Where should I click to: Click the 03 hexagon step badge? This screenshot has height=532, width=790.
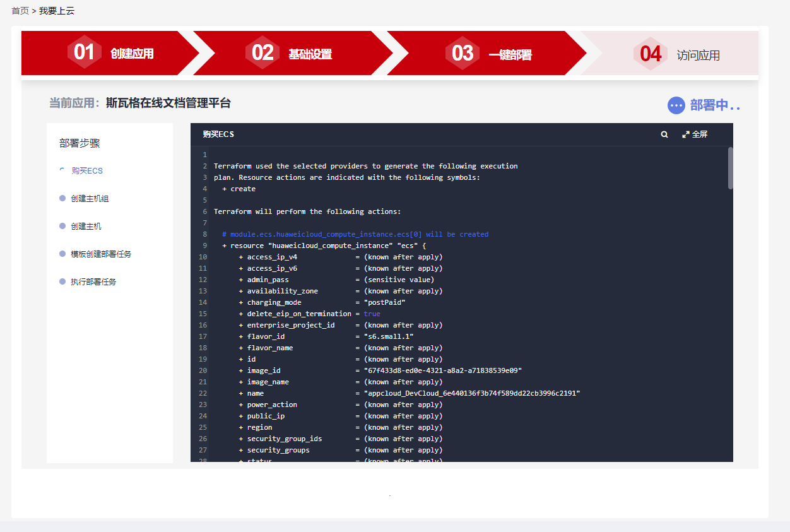click(x=463, y=52)
